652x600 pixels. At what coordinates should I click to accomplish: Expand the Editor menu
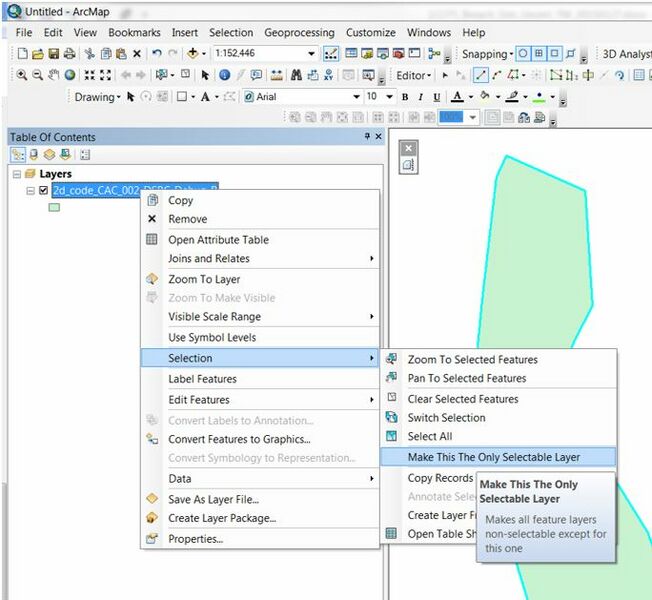[x=413, y=76]
